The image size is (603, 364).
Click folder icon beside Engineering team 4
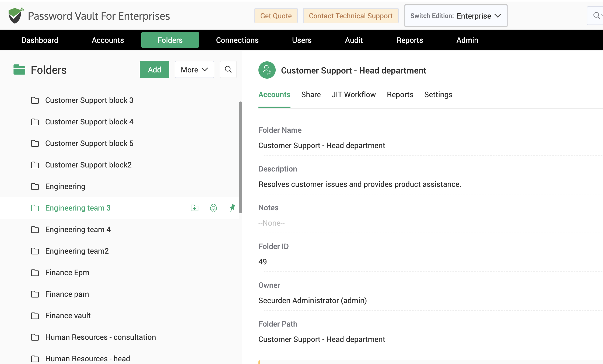click(35, 229)
